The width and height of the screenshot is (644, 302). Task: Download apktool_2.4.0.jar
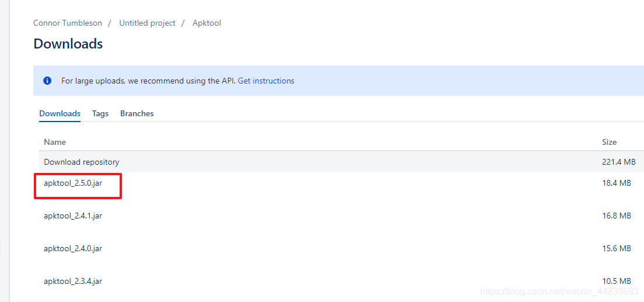pos(73,248)
